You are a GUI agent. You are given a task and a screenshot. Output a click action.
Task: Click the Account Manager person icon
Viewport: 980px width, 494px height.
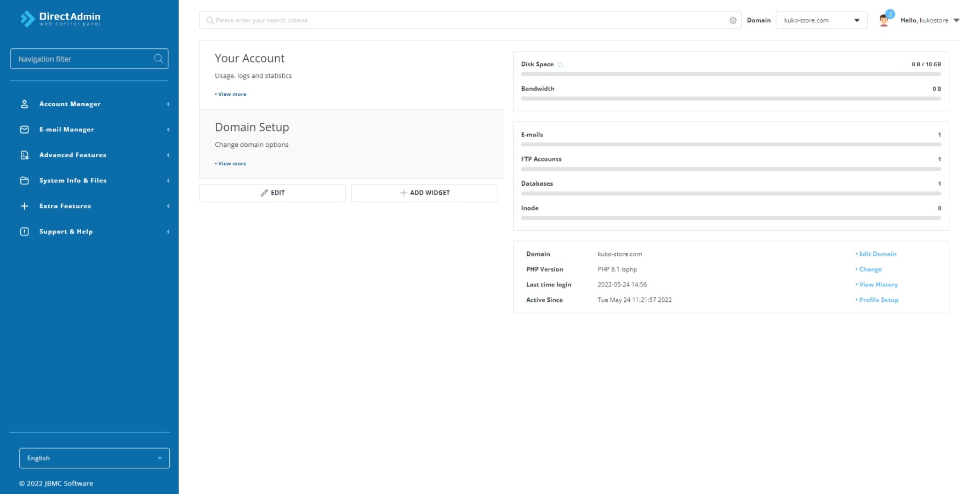click(x=25, y=104)
